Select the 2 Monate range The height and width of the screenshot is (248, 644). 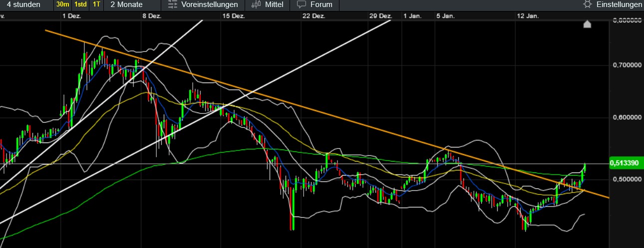(x=126, y=4)
